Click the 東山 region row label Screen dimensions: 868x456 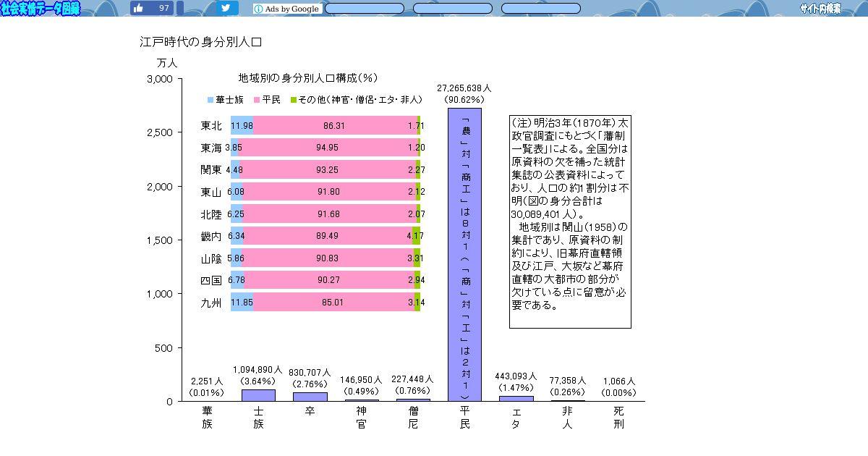[x=211, y=192]
